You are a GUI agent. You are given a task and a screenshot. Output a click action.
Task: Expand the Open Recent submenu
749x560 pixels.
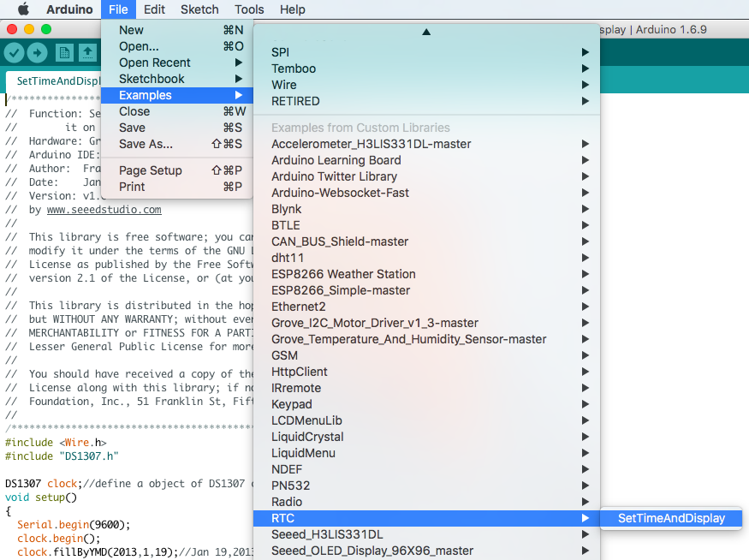tap(176, 63)
